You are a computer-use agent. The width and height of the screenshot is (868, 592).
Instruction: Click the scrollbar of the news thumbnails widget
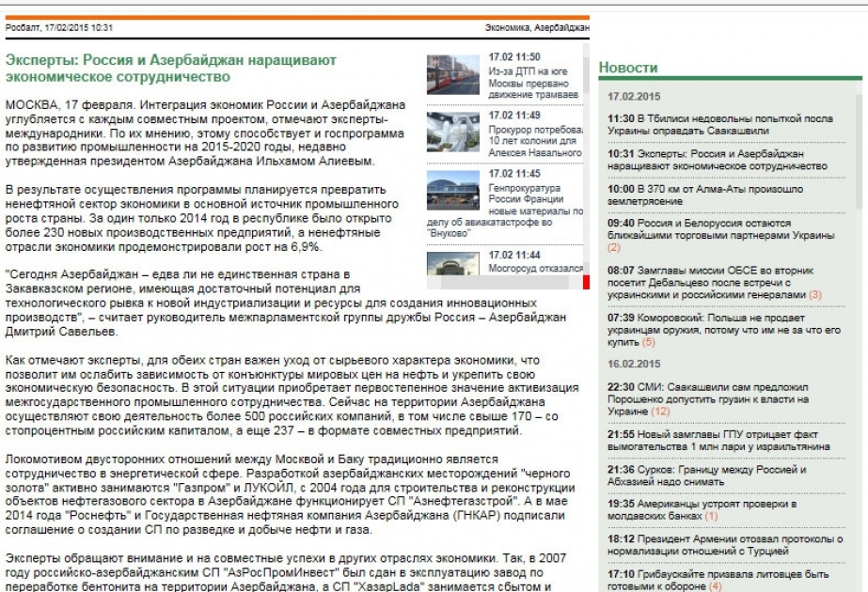click(x=586, y=161)
